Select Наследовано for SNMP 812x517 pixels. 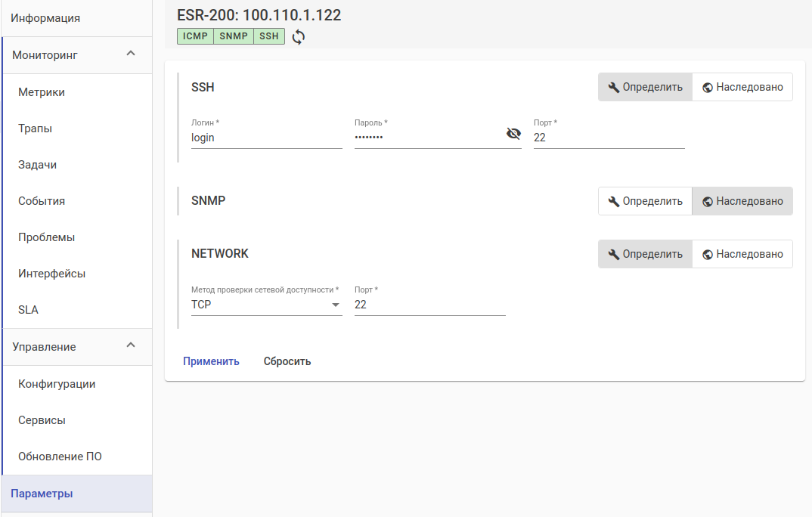[742, 201]
